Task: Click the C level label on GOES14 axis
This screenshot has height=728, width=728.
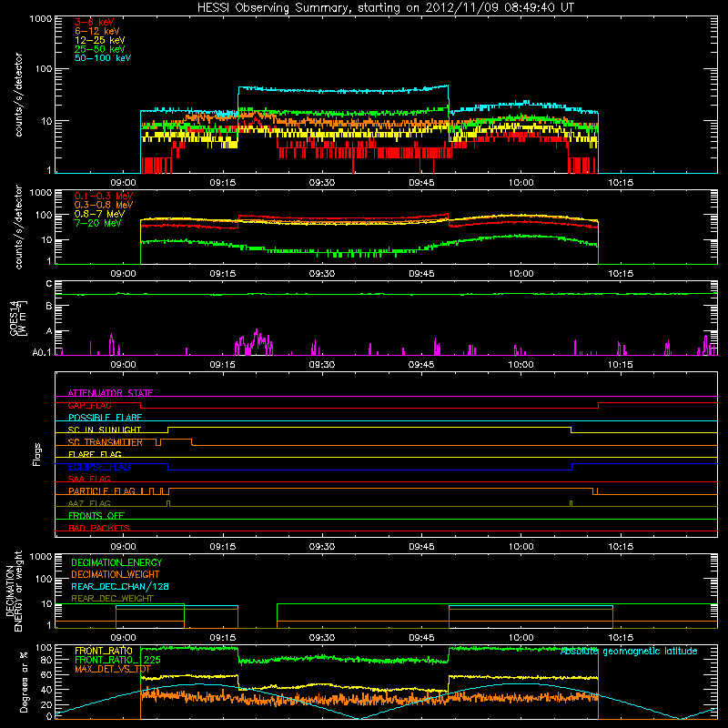Action: (49, 284)
